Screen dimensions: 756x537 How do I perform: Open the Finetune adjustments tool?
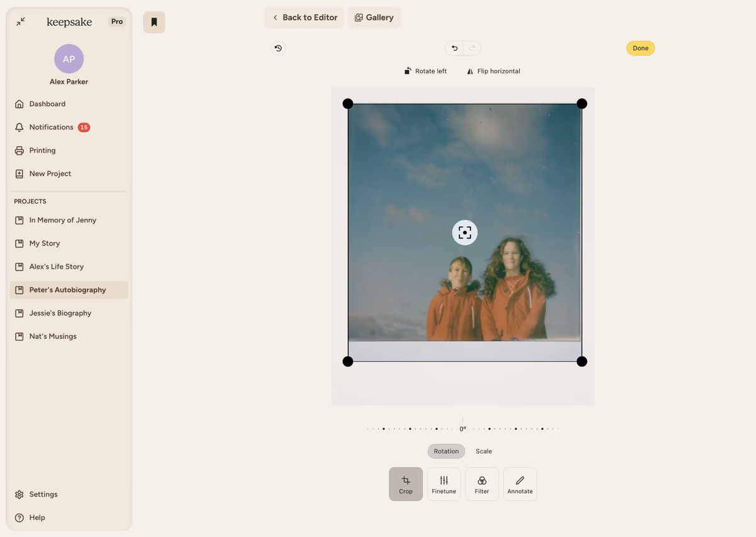pyautogui.click(x=444, y=484)
